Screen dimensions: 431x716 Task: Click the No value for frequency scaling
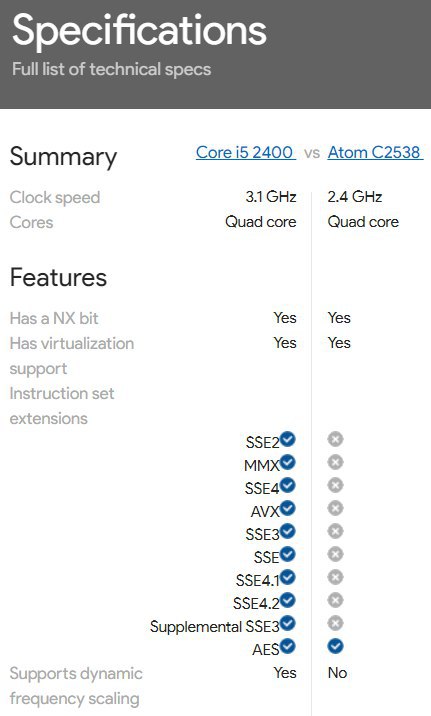(337, 673)
